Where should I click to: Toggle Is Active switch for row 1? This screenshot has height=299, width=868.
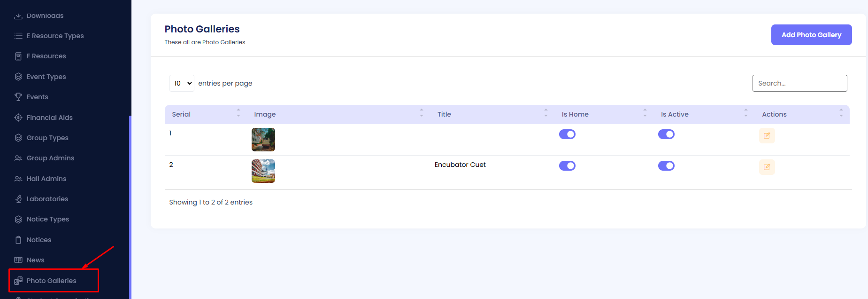click(x=666, y=134)
